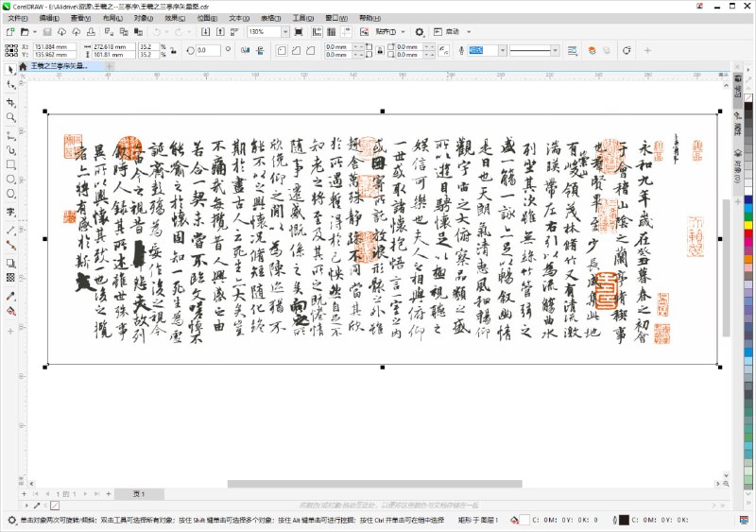Screen dimensions: 756x532
Task: Activate the Zoom magnifier tool
Action: (x=10, y=117)
